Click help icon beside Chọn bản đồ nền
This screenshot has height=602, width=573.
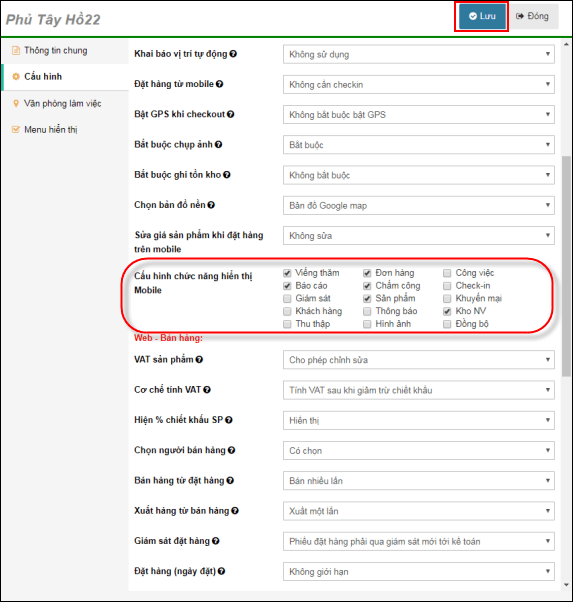(x=211, y=205)
